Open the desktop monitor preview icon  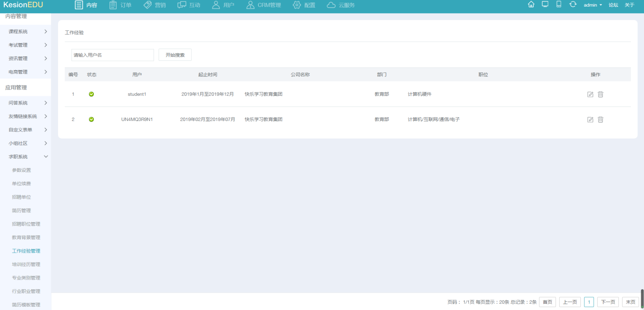545,4
